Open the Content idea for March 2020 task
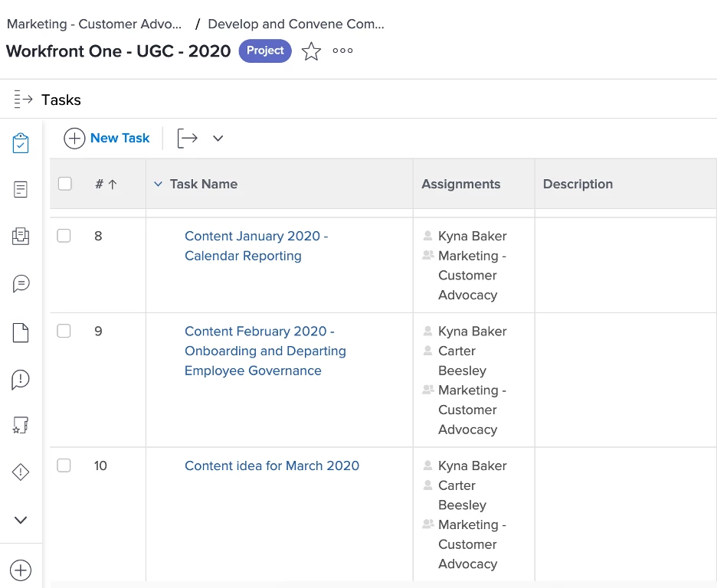717x588 pixels. point(272,465)
